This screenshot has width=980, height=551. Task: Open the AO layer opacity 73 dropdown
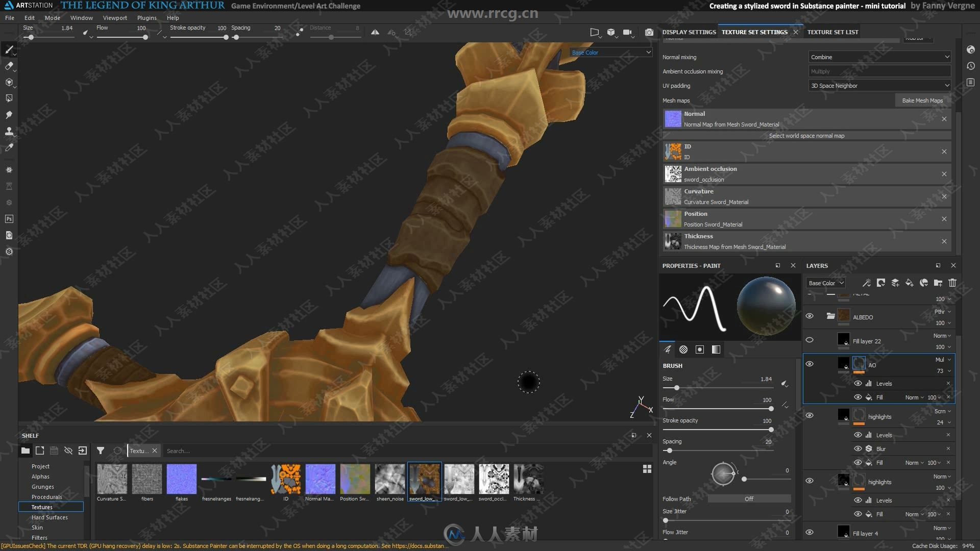tap(943, 371)
